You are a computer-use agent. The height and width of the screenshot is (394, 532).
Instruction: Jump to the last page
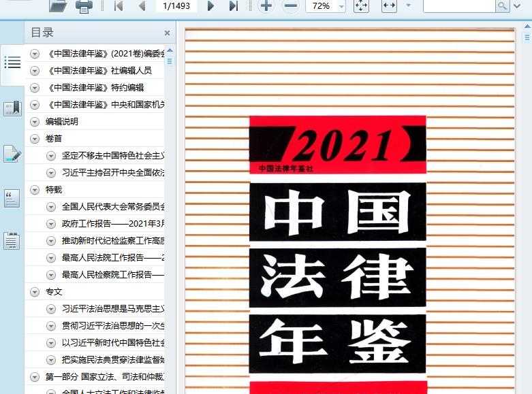point(234,5)
